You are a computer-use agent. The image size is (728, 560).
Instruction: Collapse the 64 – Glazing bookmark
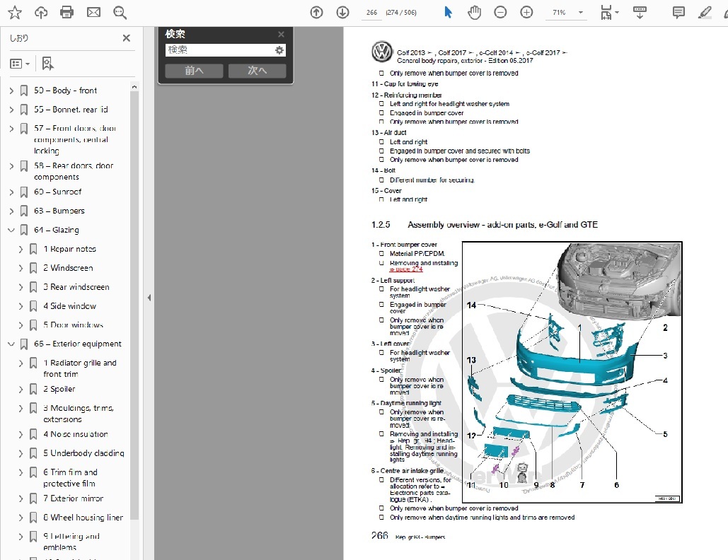tap(11, 230)
